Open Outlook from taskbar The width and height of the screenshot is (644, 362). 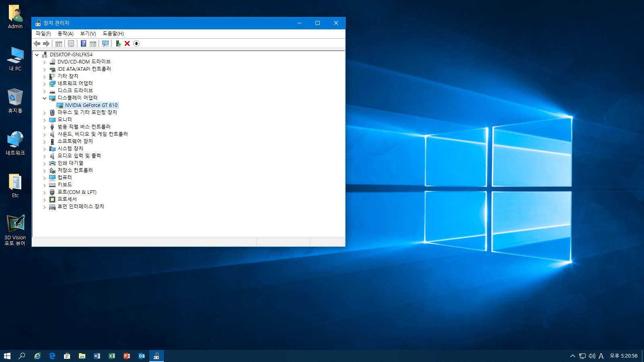pyautogui.click(x=142, y=356)
